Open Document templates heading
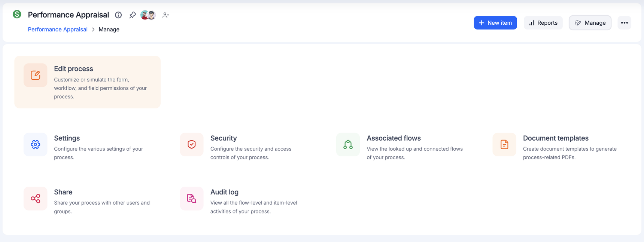This screenshot has height=242, width=644. pos(556,138)
